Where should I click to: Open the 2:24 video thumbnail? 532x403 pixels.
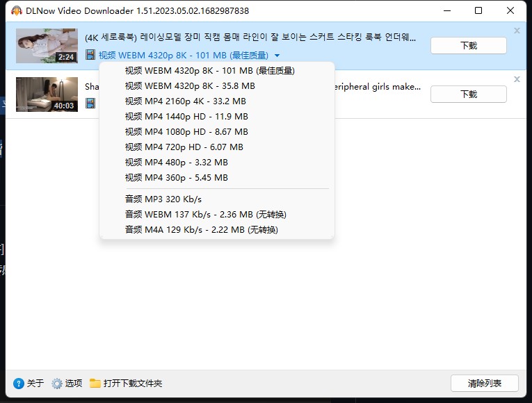(47, 46)
